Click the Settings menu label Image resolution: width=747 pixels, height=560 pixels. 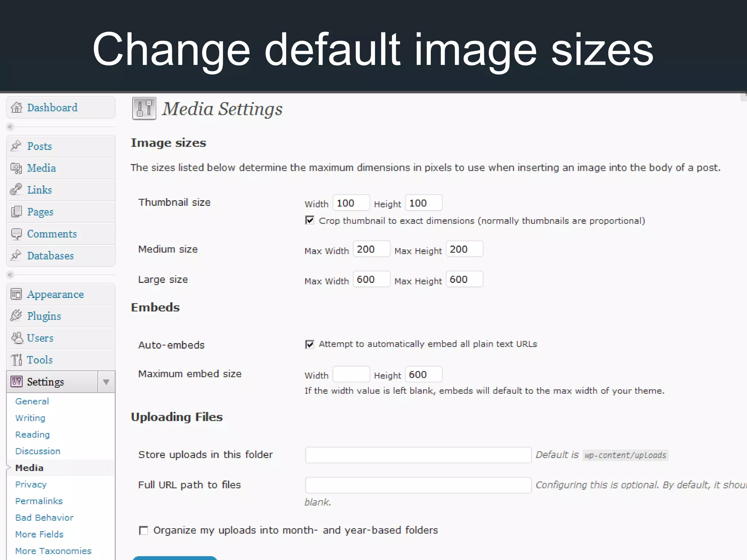pyautogui.click(x=45, y=382)
